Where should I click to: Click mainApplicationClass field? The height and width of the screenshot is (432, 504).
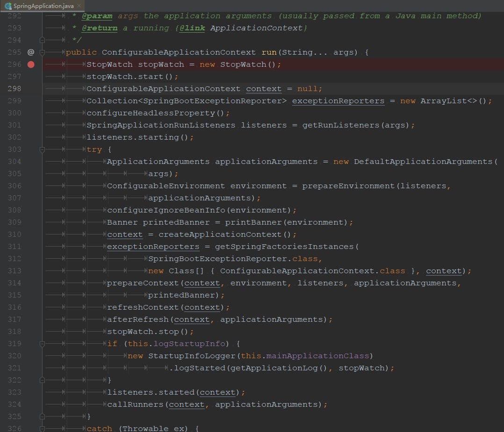317,356
